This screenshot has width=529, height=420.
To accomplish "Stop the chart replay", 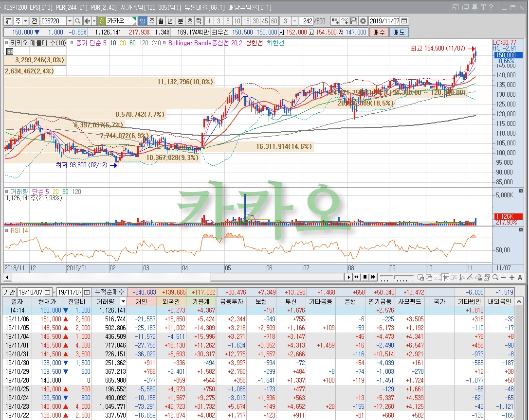I will pos(365,277).
